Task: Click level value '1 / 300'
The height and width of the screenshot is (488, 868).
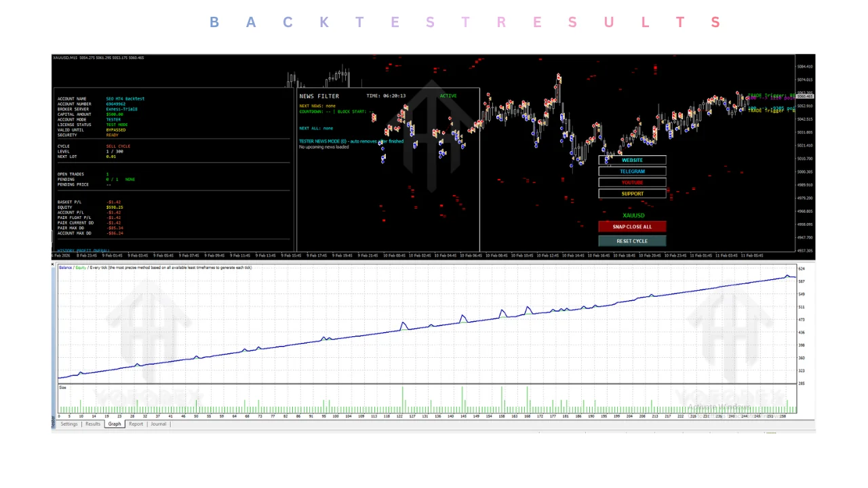Action: 115,151
